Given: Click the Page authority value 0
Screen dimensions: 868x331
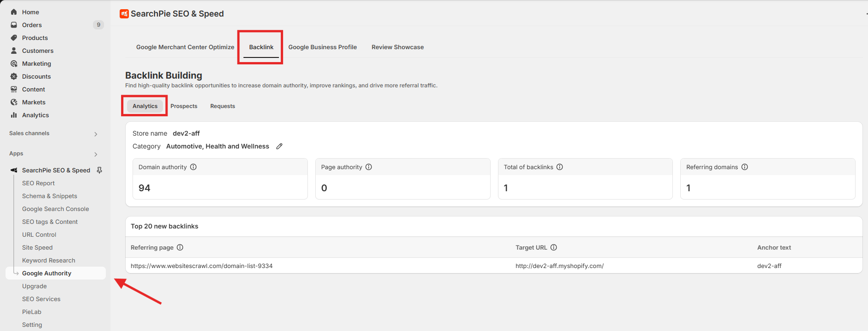Looking at the screenshot, I should [324, 188].
